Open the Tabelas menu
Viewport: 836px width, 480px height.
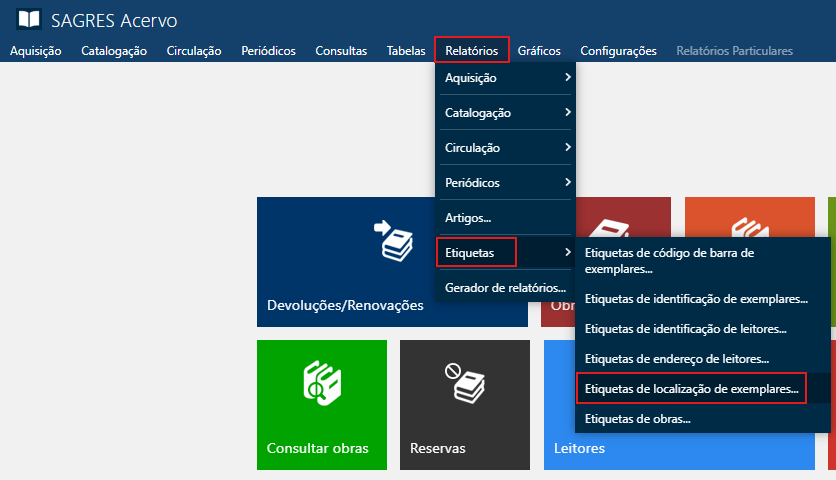click(x=406, y=51)
